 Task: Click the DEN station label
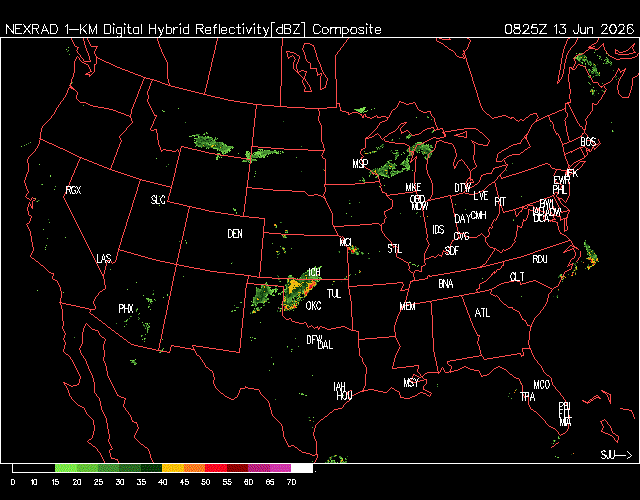[x=235, y=233]
